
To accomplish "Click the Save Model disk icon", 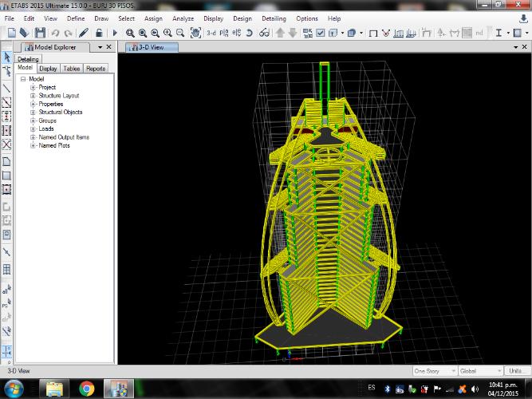I will coord(40,33).
